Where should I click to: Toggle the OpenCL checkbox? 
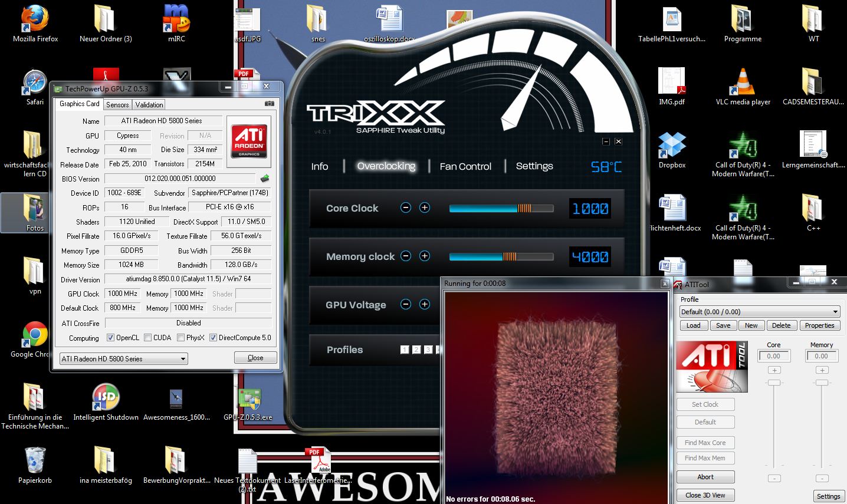(x=110, y=338)
